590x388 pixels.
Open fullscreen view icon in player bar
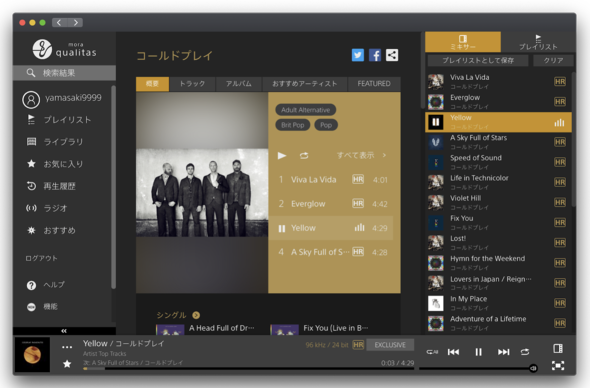pyautogui.click(x=558, y=365)
